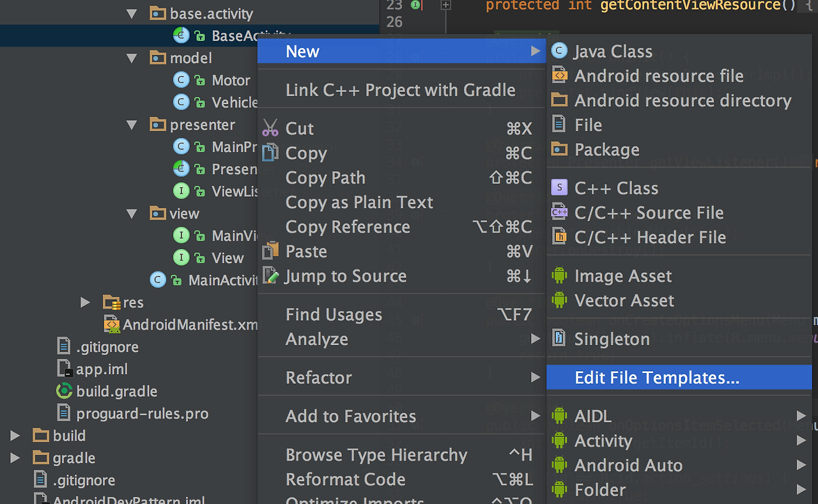The height and width of the screenshot is (504, 818).
Task: Click the Android resource file icon
Action: tap(559, 76)
